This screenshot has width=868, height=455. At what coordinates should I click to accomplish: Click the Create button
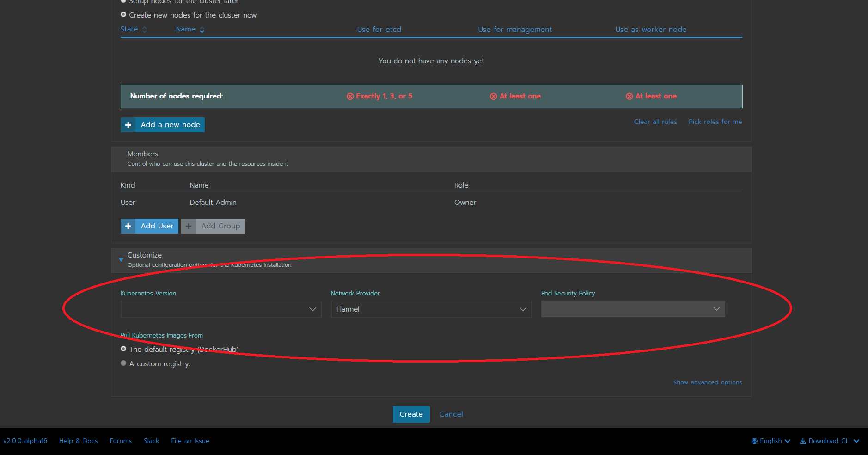pos(410,414)
